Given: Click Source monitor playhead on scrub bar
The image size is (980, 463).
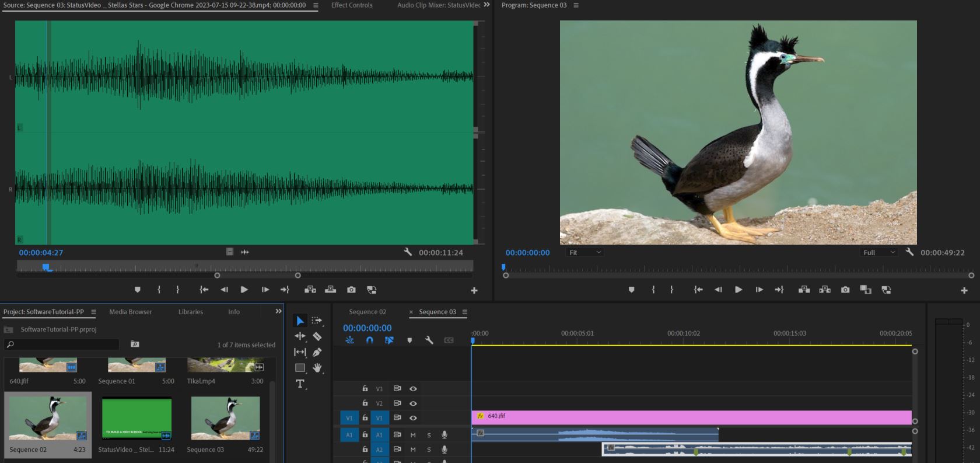Looking at the screenshot, I should (46, 267).
